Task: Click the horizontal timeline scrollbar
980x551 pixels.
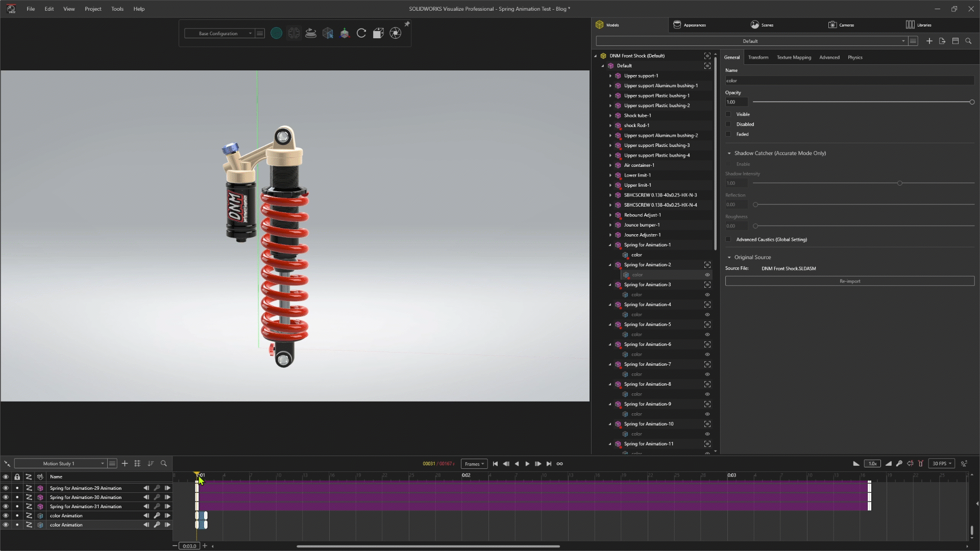Action: (428, 546)
